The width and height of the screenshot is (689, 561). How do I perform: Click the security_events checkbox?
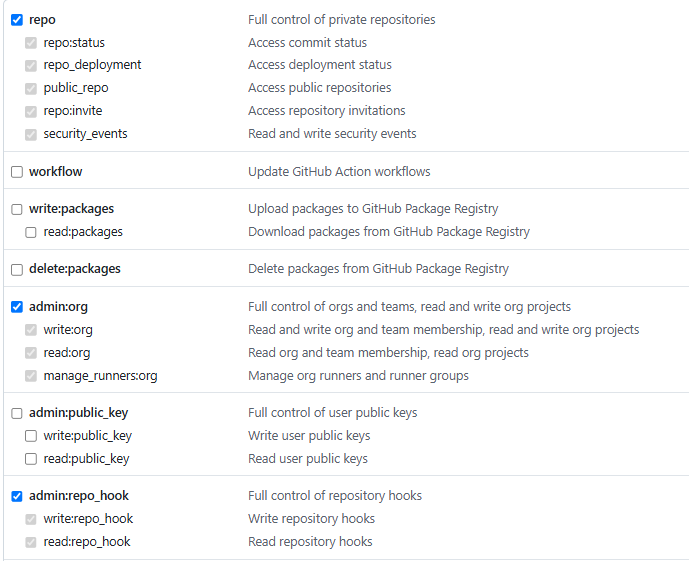pos(31,134)
